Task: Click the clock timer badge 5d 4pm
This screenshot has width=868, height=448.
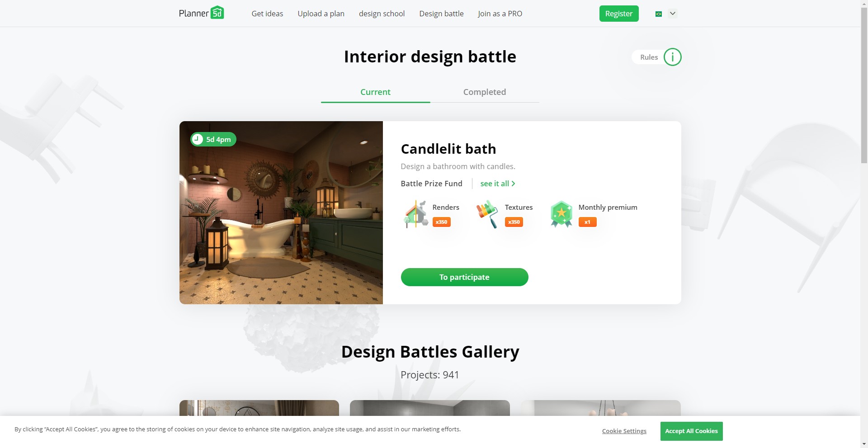Action: tap(213, 139)
